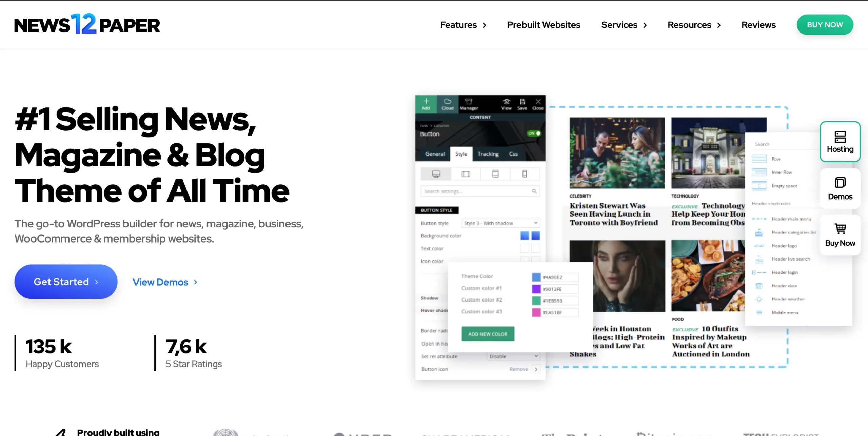Image resolution: width=868 pixels, height=436 pixels.
Task: Click the Custom color #2 green swatch
Action: [536, 301]
